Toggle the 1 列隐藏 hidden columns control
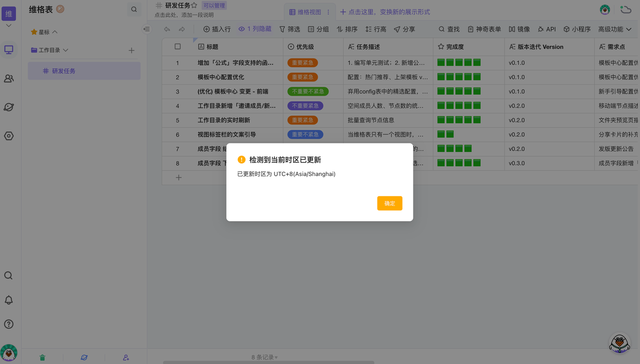Viewport: 640px width, 364px height. pos(255,29)
